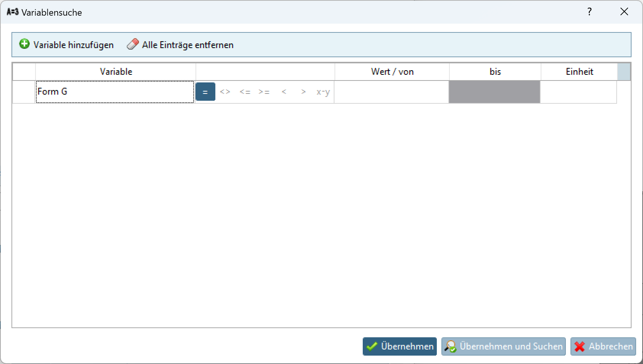Screen dimensions: 643x364
Task: Click the green checkmark on Übernehmen
Action: 371,346
